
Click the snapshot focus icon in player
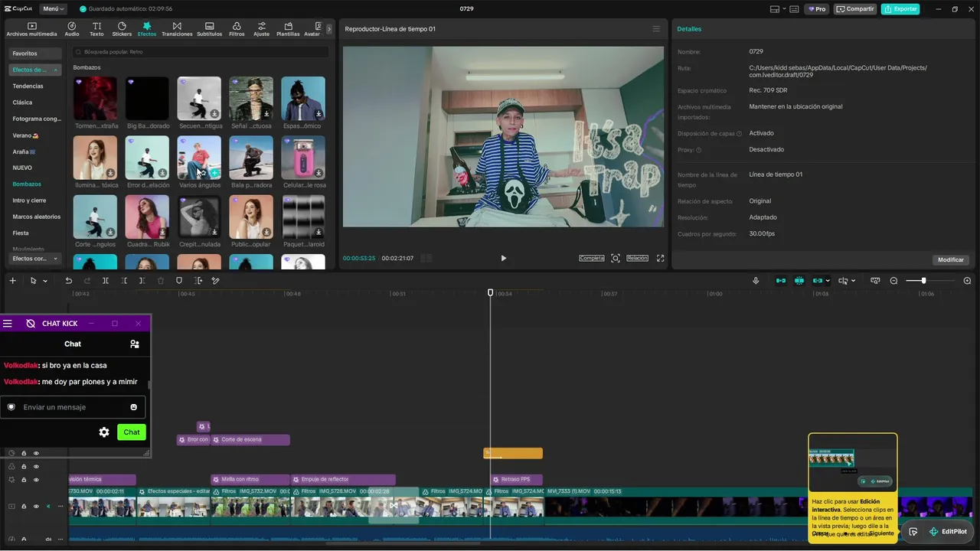coord(616,258)
